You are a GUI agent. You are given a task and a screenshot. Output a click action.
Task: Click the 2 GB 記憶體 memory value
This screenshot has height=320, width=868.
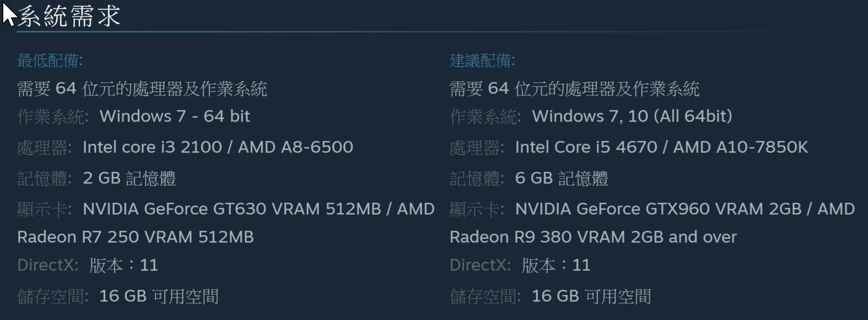pyautogui.click(x=129, y=178)
